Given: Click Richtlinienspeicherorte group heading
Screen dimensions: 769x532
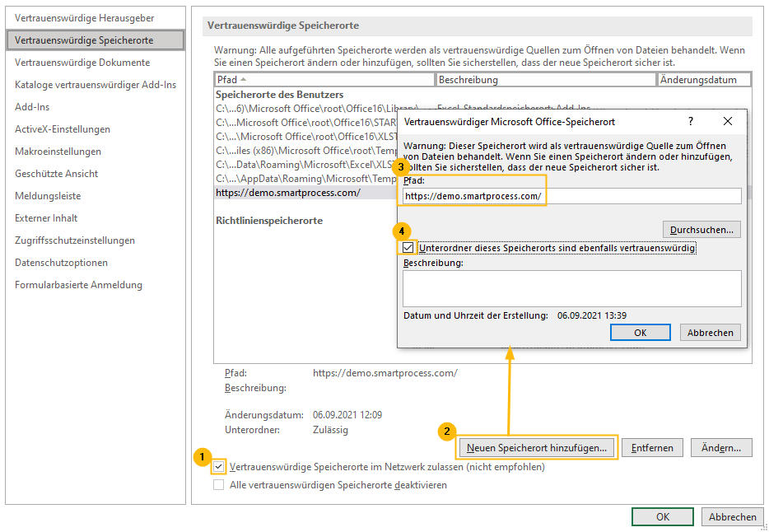Looking at the screenshot, I should [x=269, y=221].
